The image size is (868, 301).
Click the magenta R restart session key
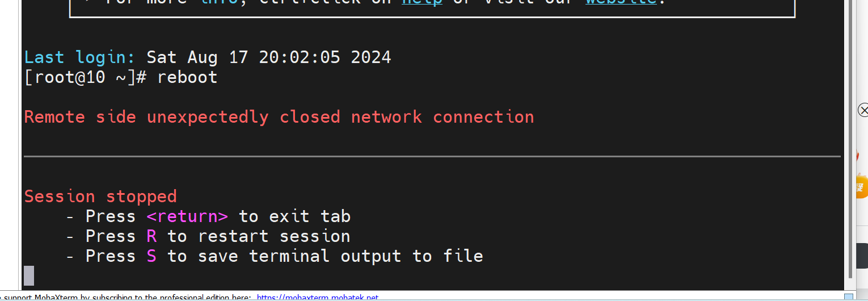(151, 236)
